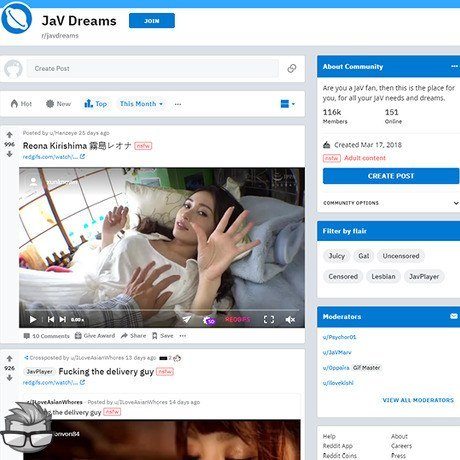Filter by Uncensored flair

(x=401, y=256)
